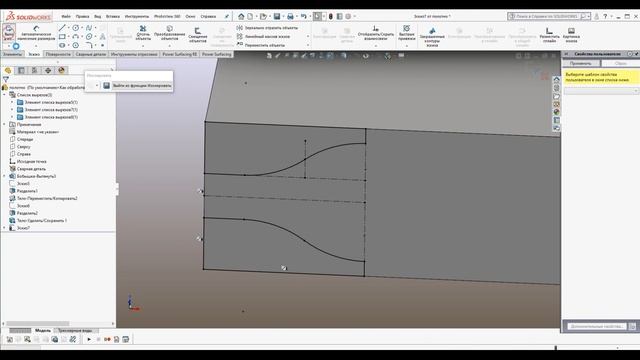The width and height of the screenshot is (640, 360).
Task: Open the Файл menu
Action: 66,16
